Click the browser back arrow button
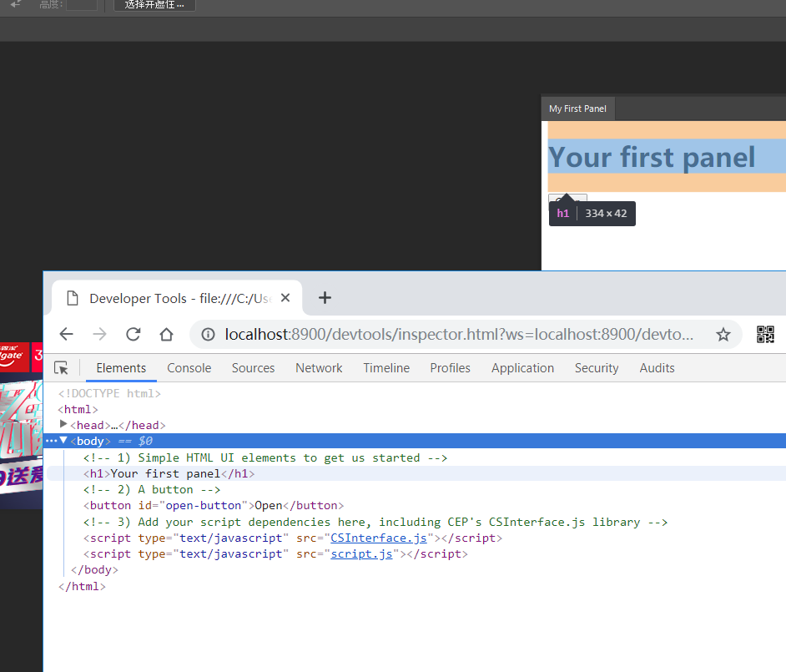Image resolution: width=786 pixels, height=672 pixels. 66,334
